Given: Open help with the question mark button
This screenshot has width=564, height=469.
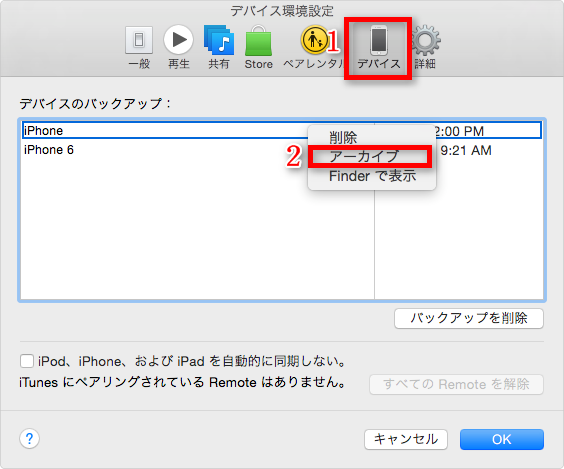Looking at the screenshot, I should tap(29, 439).
